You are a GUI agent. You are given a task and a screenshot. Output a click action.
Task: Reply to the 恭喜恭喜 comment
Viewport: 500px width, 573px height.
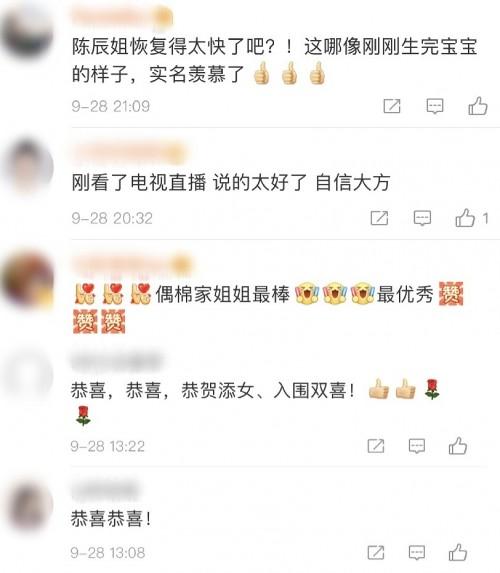click(417, 553)
